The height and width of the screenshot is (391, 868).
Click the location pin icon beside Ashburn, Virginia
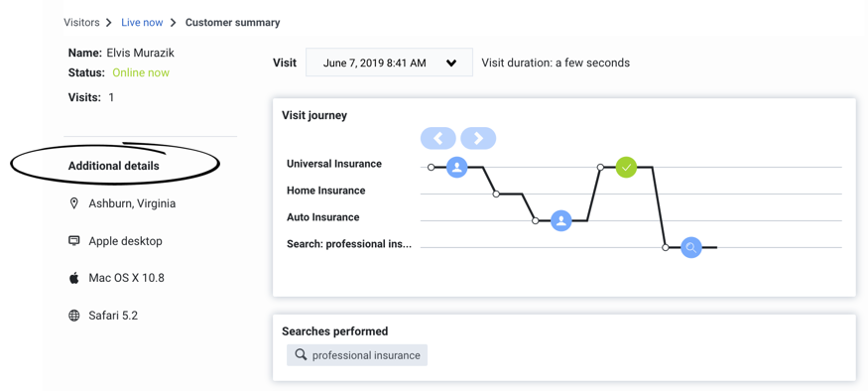click(73, 203)
